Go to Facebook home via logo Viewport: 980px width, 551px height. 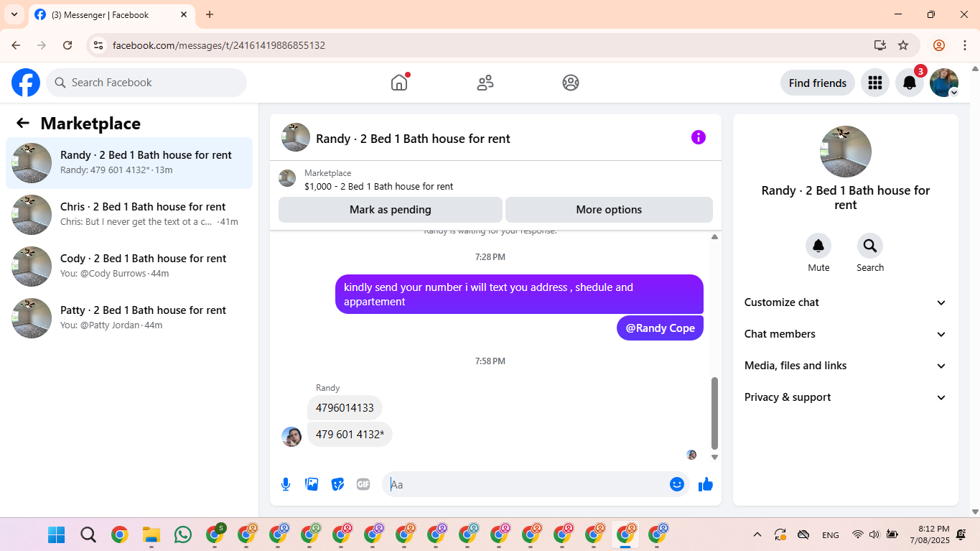point(26,83)
